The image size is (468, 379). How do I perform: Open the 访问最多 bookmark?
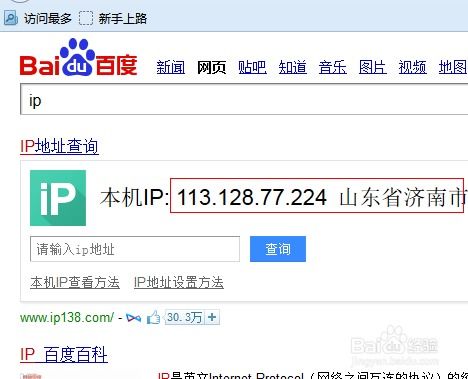(x=38, y=18)
